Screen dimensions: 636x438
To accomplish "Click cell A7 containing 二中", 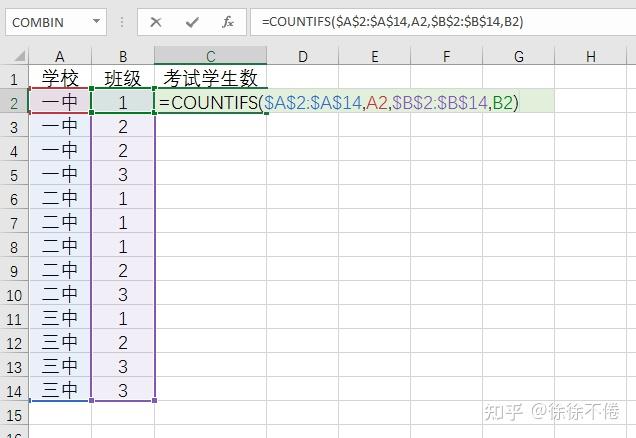I will pos(60,221).
